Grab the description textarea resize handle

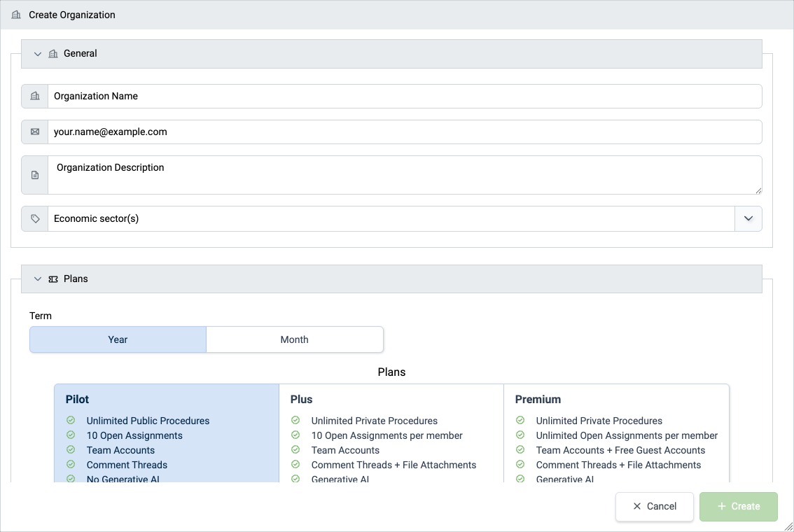click(x=758, y=190)
